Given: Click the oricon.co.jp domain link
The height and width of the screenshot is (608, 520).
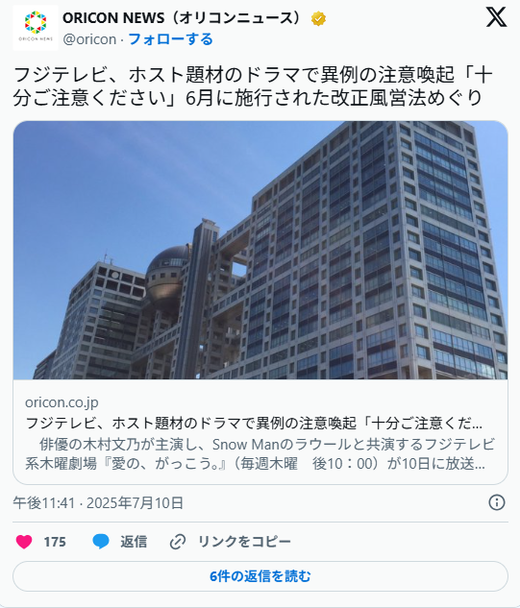Looking at the screenshot, I should [62, 402].
